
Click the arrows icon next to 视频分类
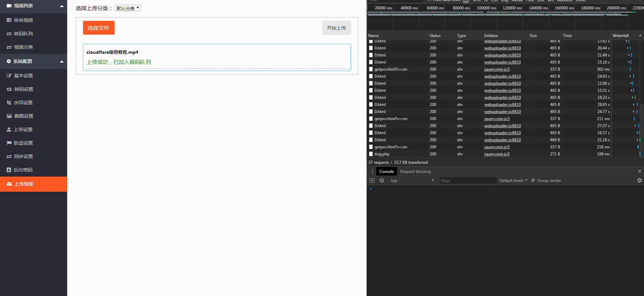coord(9,47)
